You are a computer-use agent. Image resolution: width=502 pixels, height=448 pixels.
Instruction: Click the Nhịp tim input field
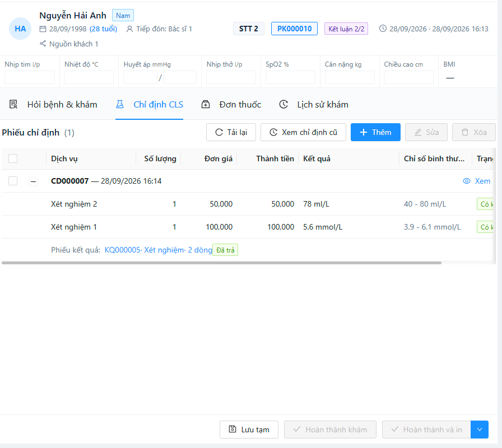30,77
